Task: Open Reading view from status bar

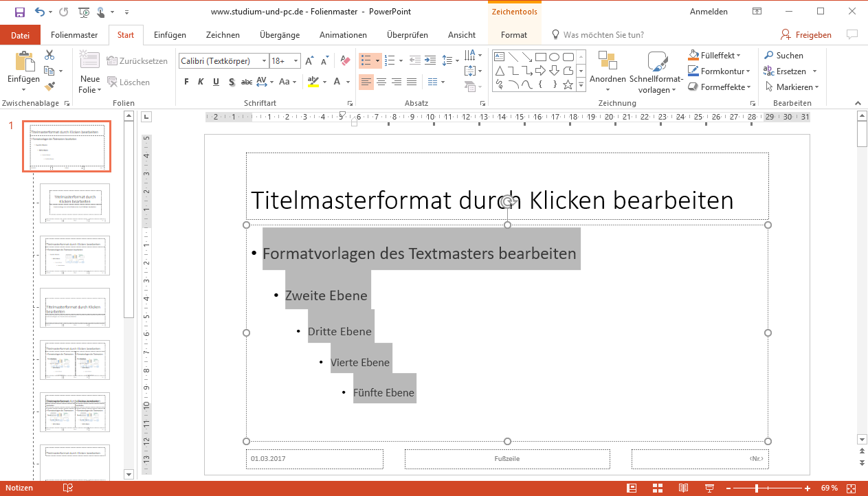Action: (x=683, y=488)
